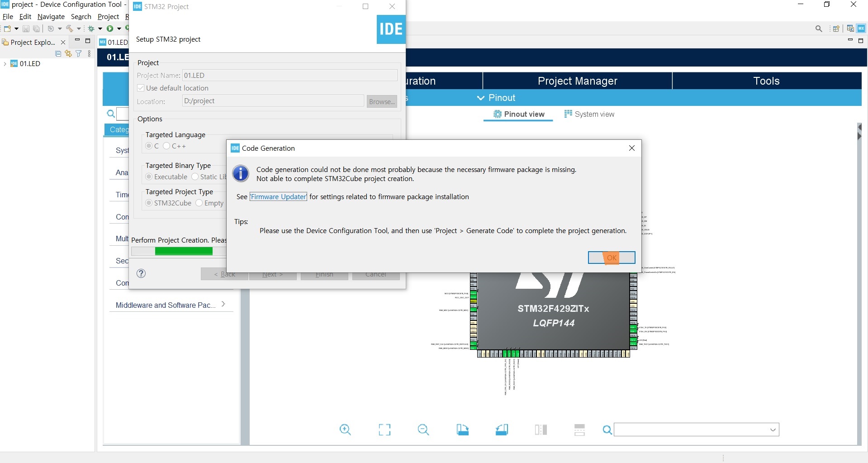The height and width of the screenshot is (463, 868).
Task: Click the zoom out pinout icon
Action: tap(423, 430)
